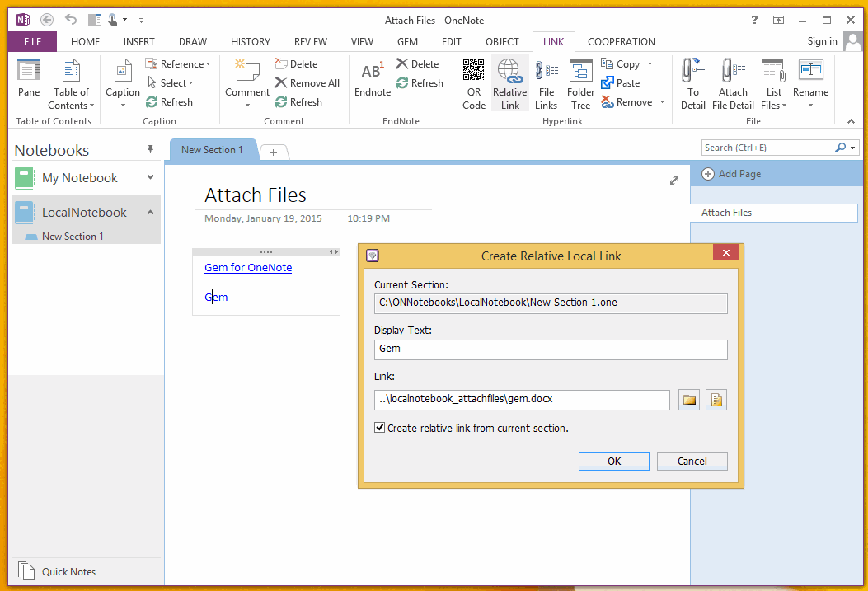
Task: Open the Select dropdown in Caption group
Action: pos(170,83)
